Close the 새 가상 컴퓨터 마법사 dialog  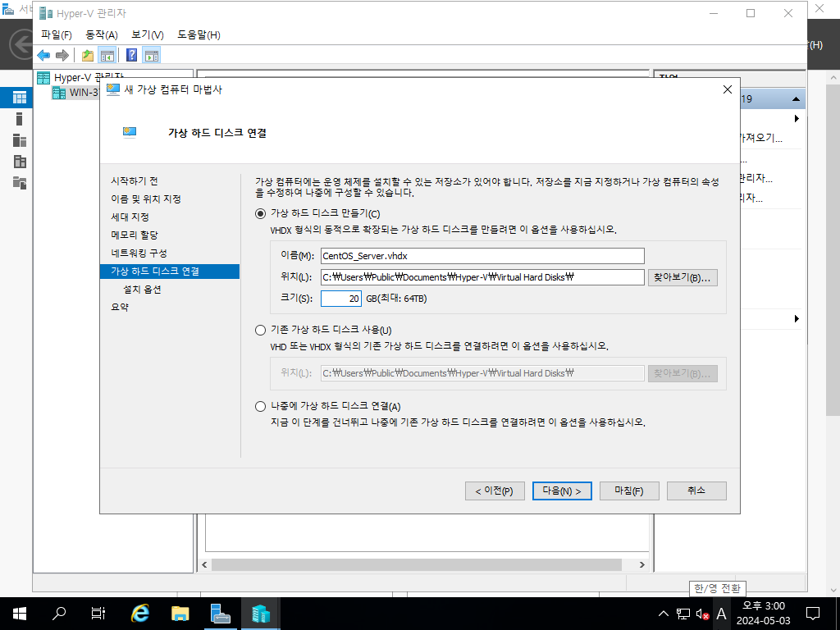[x=727, y=90]
